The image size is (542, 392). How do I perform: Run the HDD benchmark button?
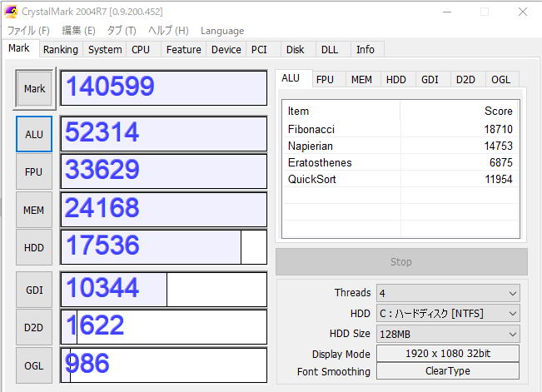coord(34,247)
